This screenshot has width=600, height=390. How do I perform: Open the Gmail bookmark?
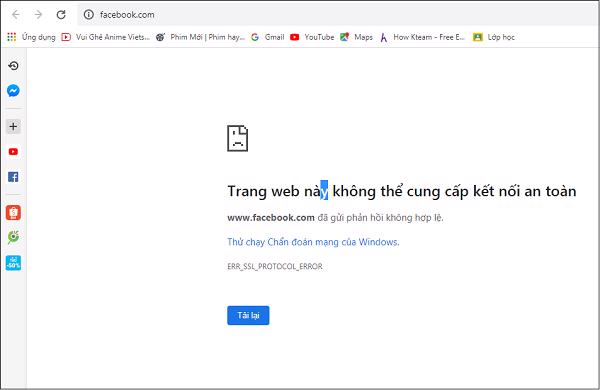pyautogui.click(x=267, y=37)
